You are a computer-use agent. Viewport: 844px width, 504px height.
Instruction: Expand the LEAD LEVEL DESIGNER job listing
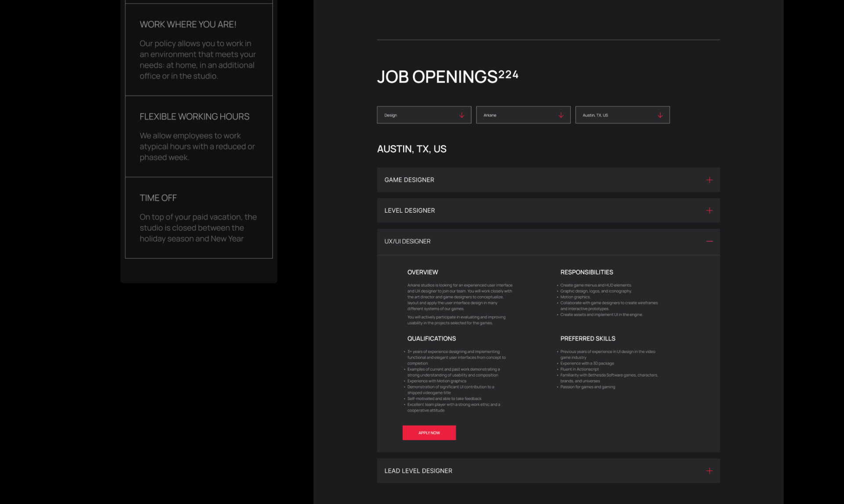coord(548,470)
